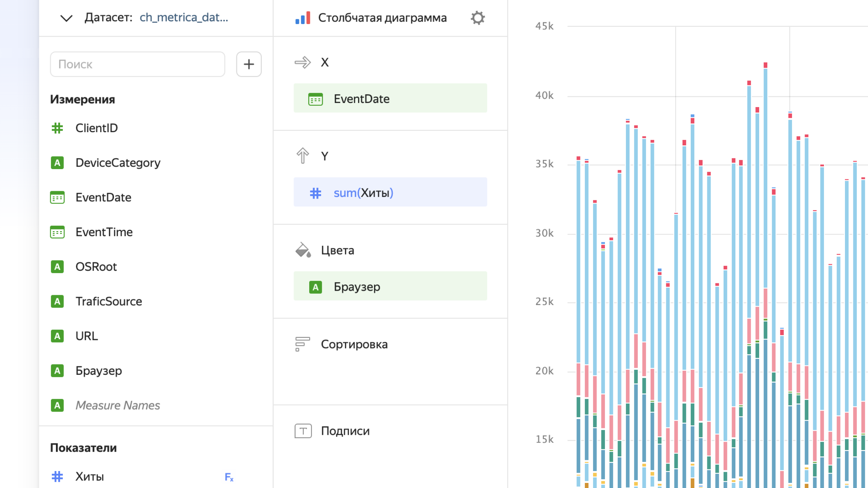Click the Поиск search field
The image size is (868, 488).
coord(138,64)
